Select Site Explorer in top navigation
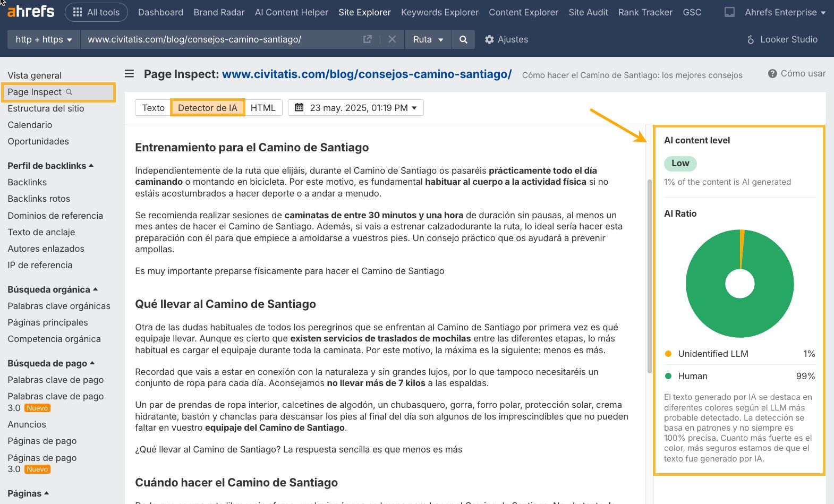The image size is (834, 504). click(364, 12)
